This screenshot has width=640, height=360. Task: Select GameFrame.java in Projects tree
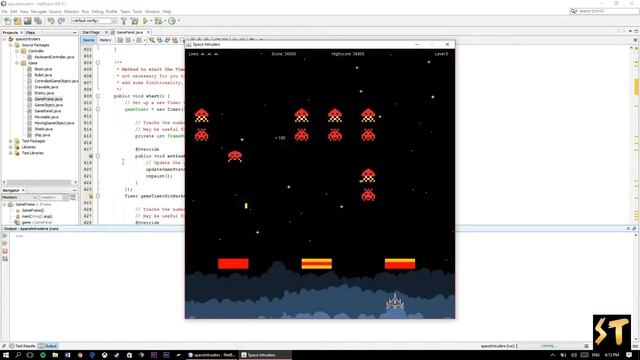[48, 99]
